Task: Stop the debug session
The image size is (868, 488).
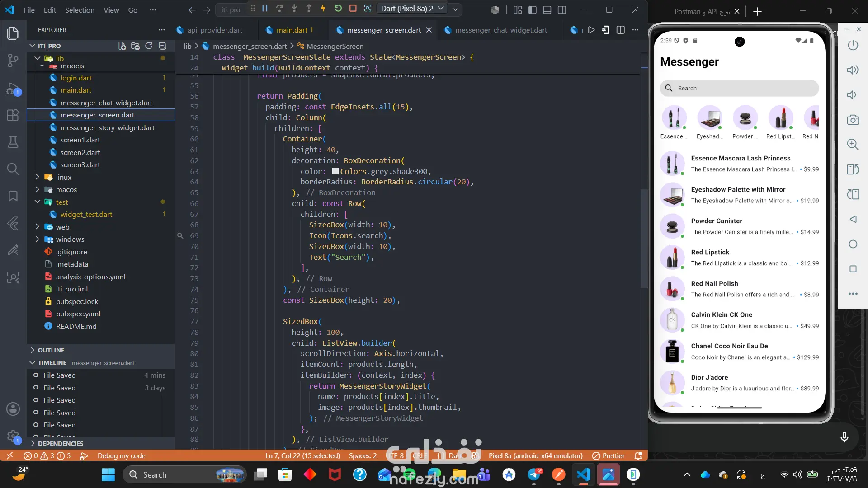Action: (353, 8)
